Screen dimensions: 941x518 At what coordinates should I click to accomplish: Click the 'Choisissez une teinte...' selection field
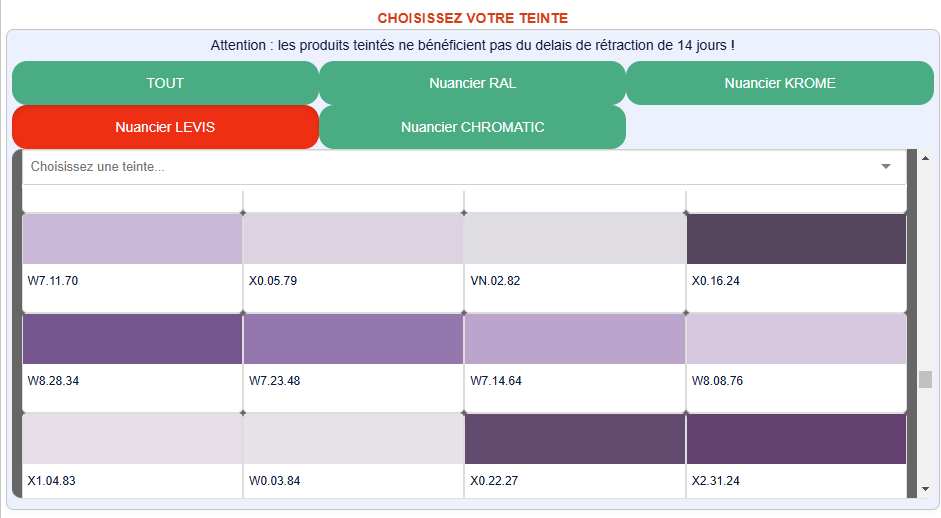click(x=450, y=167)
